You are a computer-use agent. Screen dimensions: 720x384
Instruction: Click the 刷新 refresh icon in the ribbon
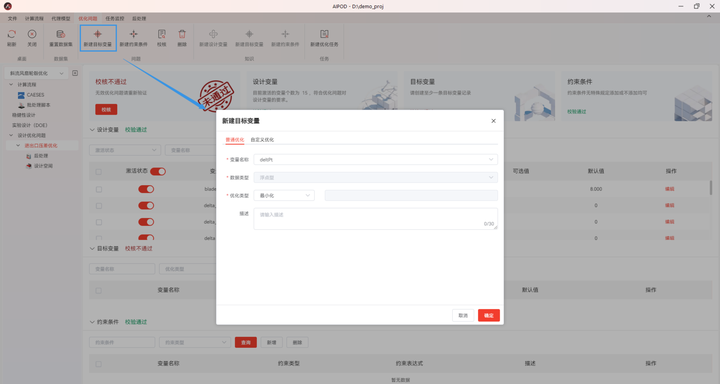point(11,34)
